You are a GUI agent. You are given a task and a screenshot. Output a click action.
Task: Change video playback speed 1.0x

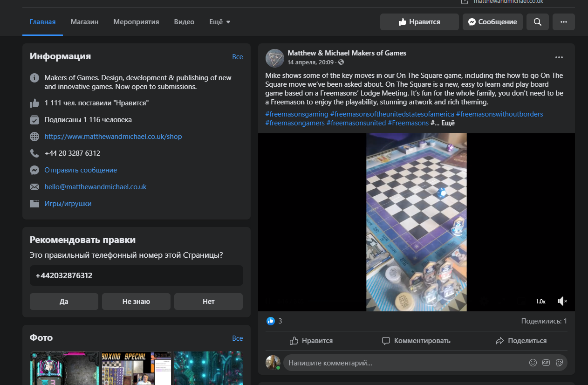point(540,301)
